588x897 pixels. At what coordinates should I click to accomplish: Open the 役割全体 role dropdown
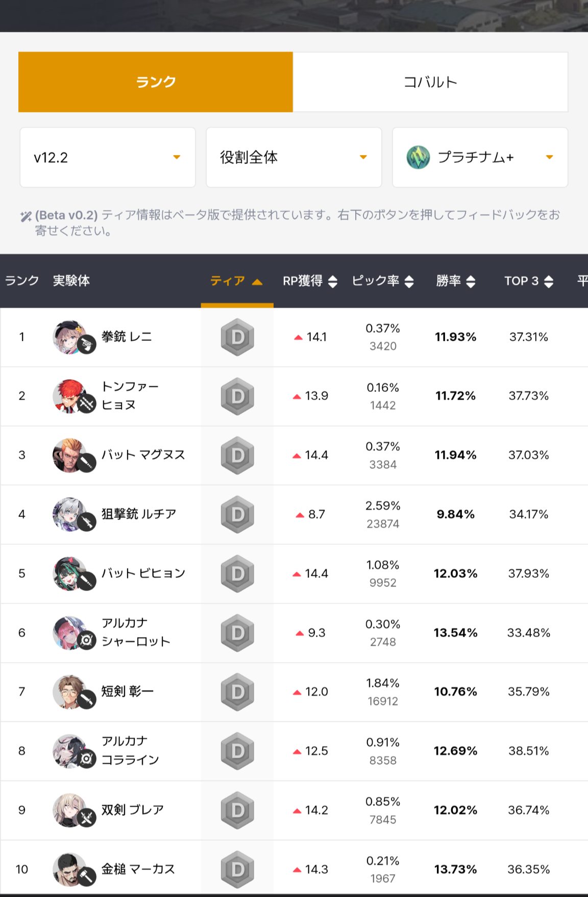click(x=294, y=157)
